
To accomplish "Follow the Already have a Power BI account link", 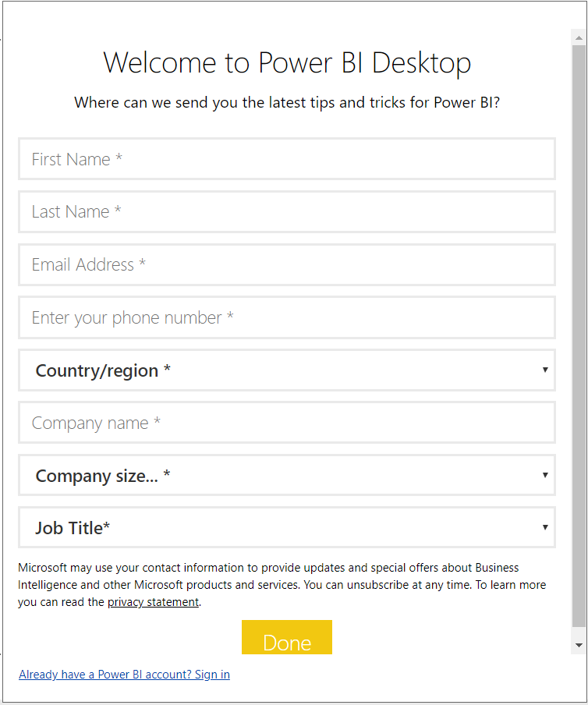I will (x=124, y=675).
